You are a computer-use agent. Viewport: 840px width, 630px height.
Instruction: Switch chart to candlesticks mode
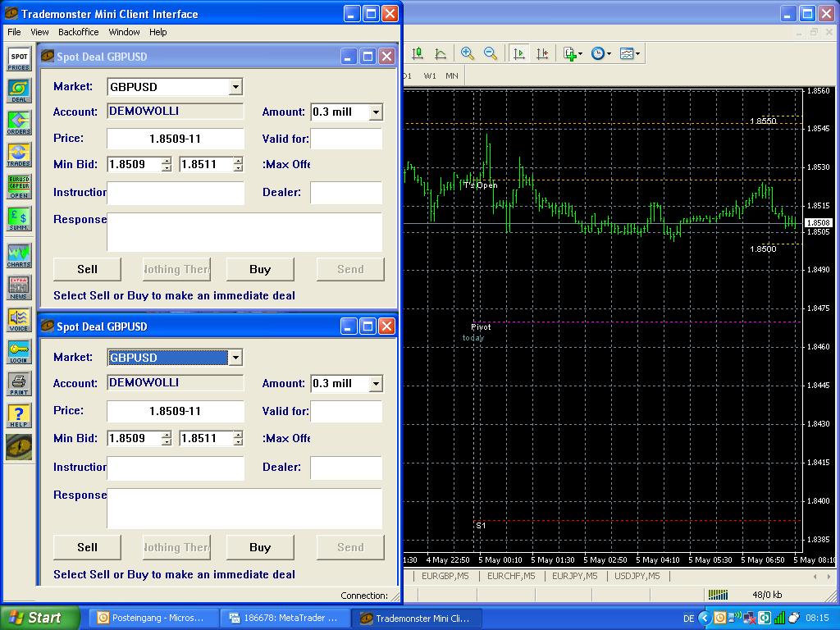418,53
